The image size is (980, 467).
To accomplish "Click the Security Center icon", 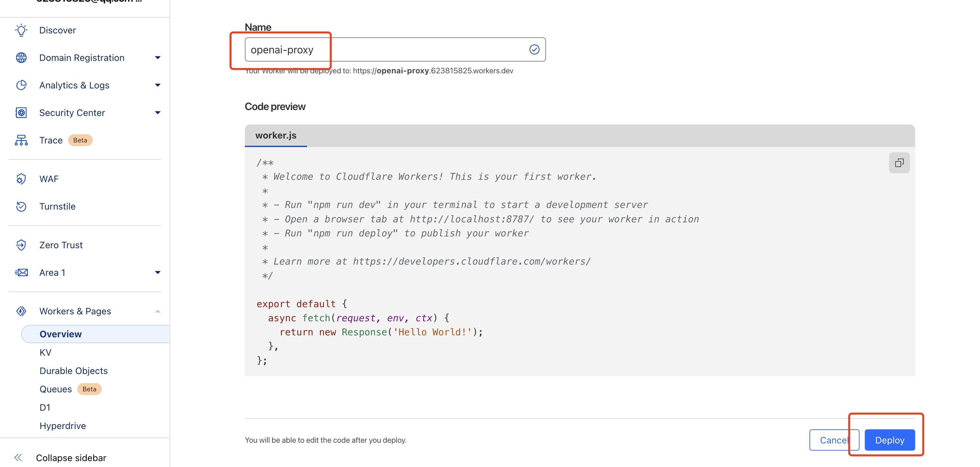I will pos(21,113).
